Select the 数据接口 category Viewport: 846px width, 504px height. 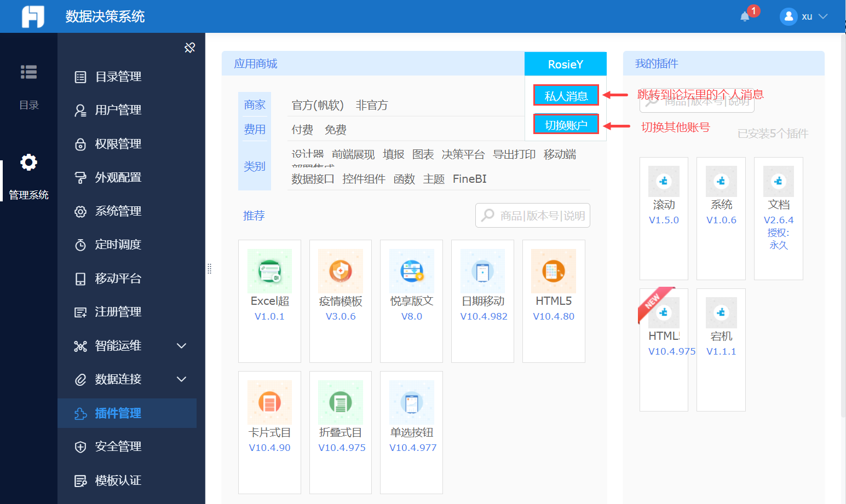tap(313, 179)
